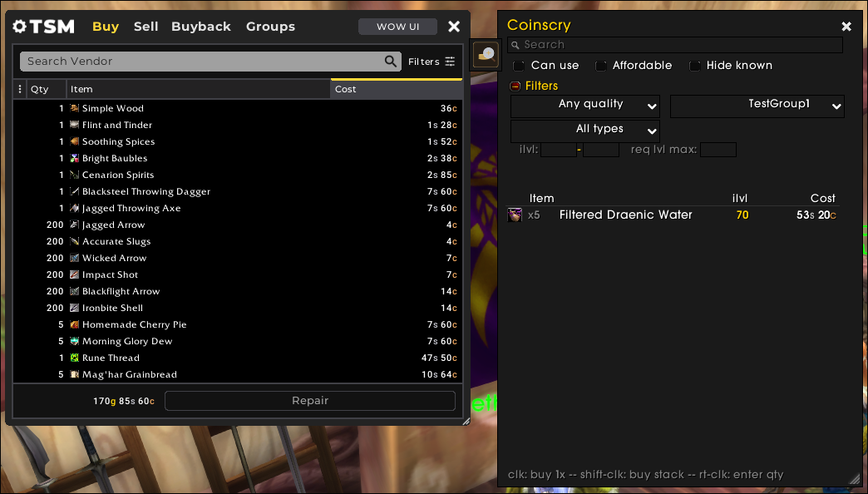Image resolution: width=868 pixels, height=494 pixels.
Task: Select the Filtered Draenic Water row text
Action: coord(625,215)
